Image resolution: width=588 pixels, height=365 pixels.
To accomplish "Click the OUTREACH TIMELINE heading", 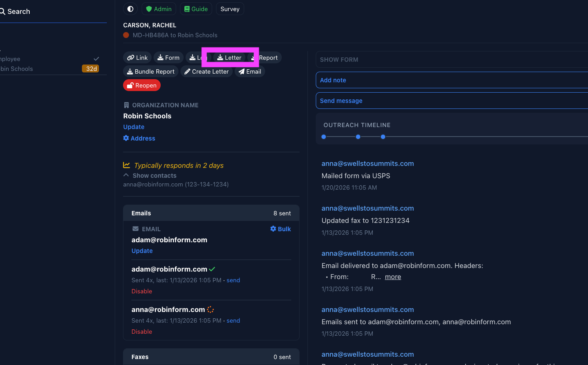I will point(357,125).
